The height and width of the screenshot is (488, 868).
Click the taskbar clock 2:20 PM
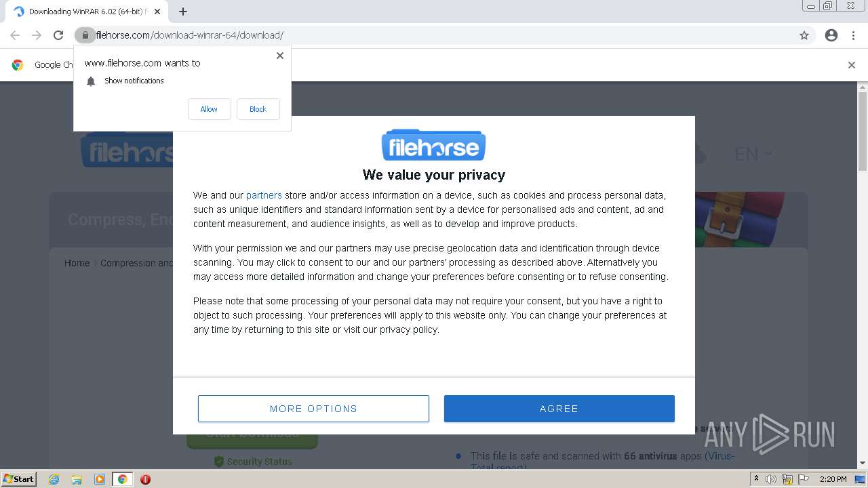click(833, 479)
